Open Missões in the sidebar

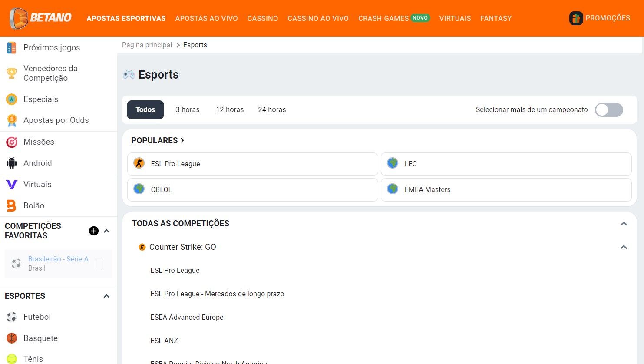point(39,142)
